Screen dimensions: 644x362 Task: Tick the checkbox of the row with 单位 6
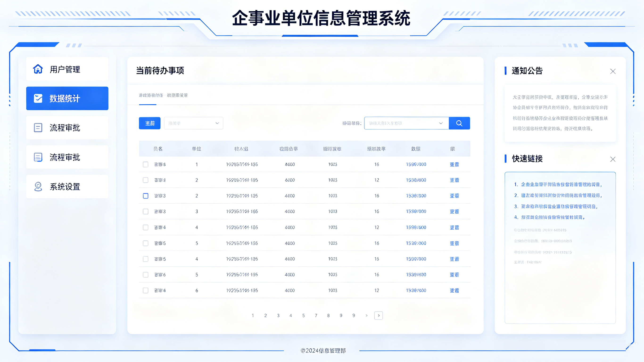[x=145, y=290]
